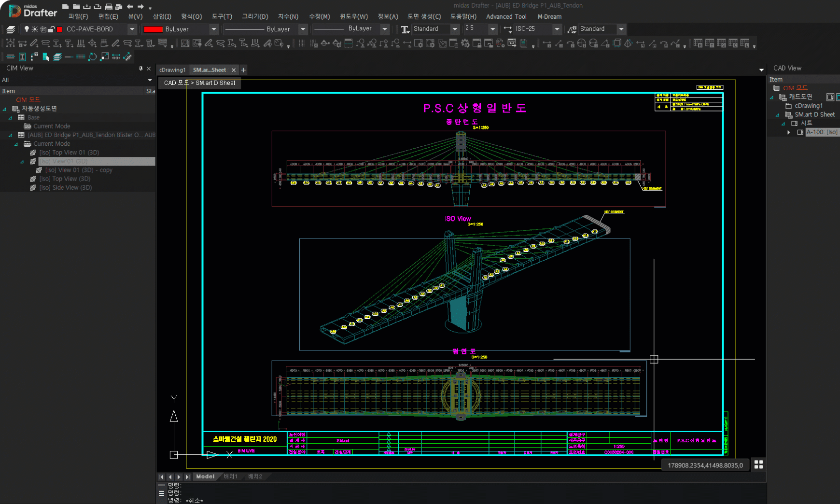
Task: Open the CC-PAVE-BORD layer dropdown
Action: [x=132, y=29]
